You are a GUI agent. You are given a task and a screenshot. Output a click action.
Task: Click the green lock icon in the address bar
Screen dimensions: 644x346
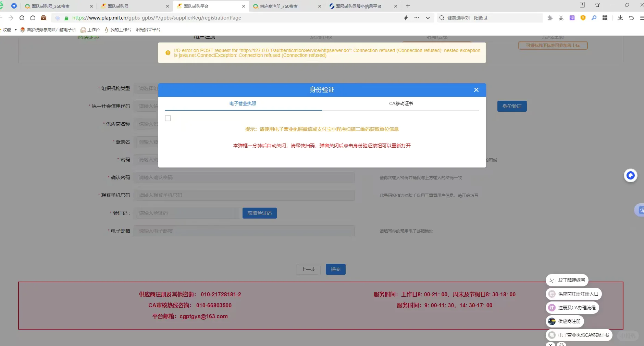(66, 18)
